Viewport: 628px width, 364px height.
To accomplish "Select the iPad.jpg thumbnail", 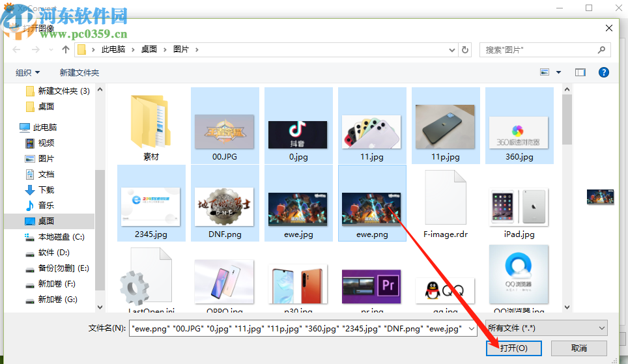I will [x=519, y=207].
